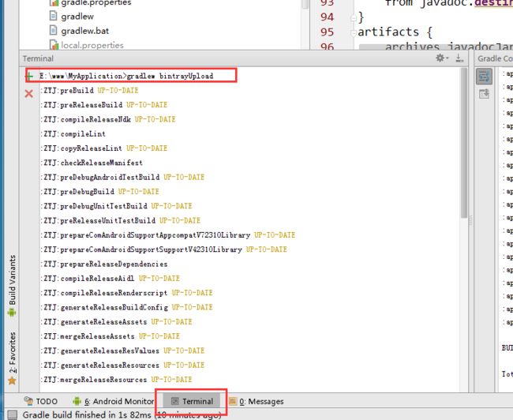Click the Gradle Console panel title
The height and width of the screenshot is (420, 513).
pos(495,58)
